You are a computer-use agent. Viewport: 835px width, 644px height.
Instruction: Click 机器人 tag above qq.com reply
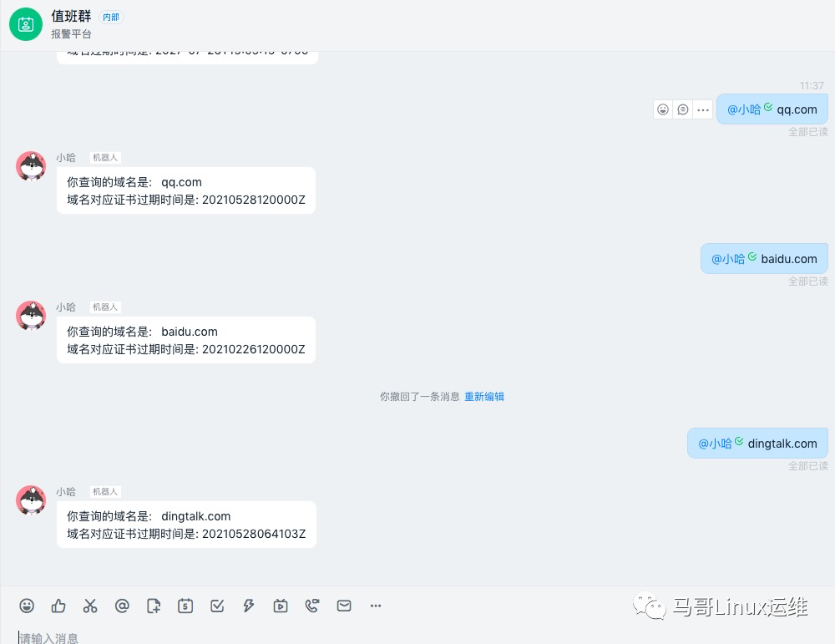coord(105,158)
